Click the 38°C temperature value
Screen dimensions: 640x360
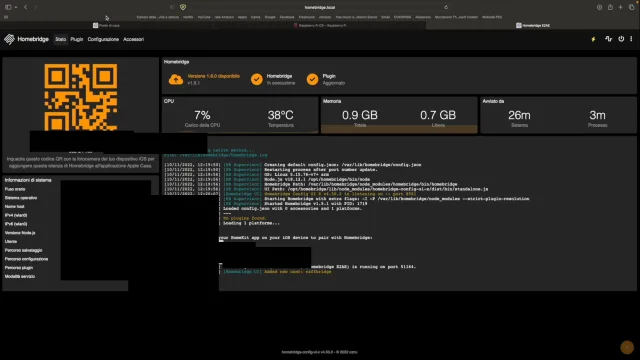[x=280, y=115]
